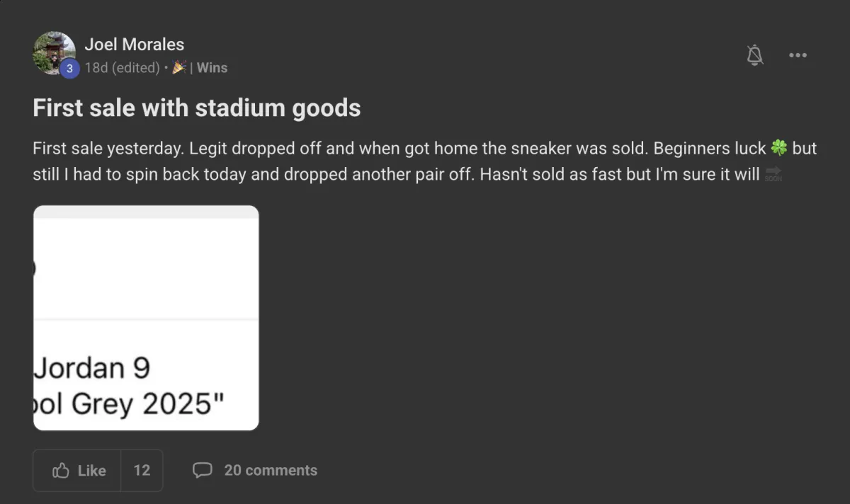Open the three-dot post options menu

798,55
